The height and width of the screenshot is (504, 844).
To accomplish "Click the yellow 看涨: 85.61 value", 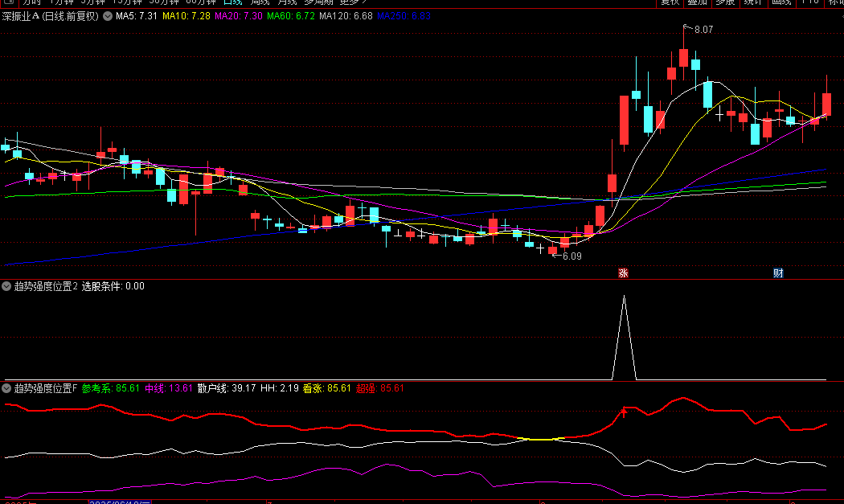I will [326, 388].
